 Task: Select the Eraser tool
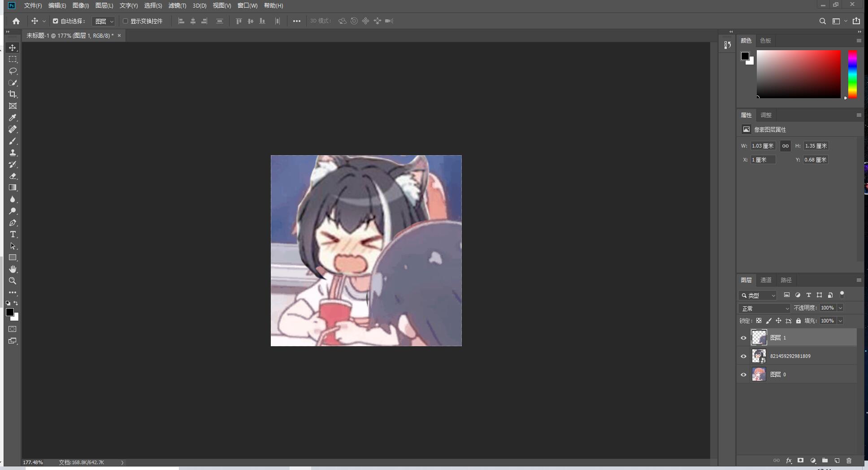pos(13,176)
